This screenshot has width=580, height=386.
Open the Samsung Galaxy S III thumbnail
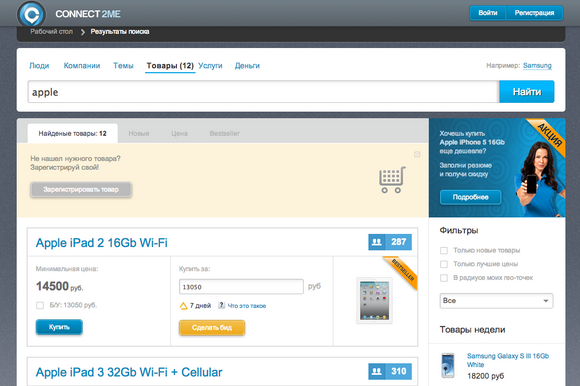coord(448,365)
